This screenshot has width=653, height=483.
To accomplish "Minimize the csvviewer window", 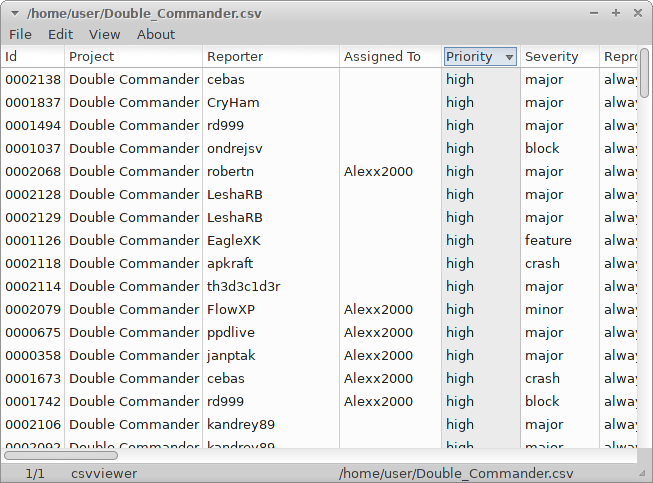I will tap(594, 13).
